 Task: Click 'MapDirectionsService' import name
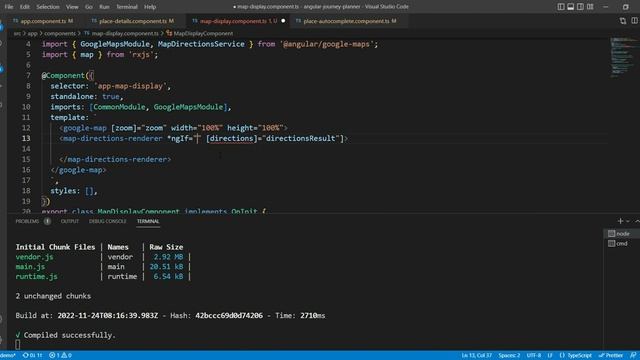[x=201, y=44]
